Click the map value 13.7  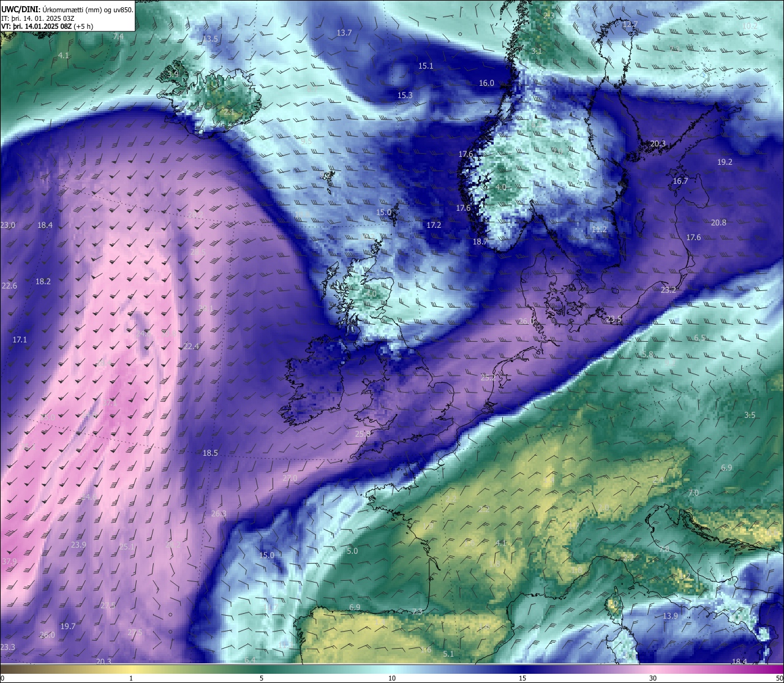tap(344, 32)
